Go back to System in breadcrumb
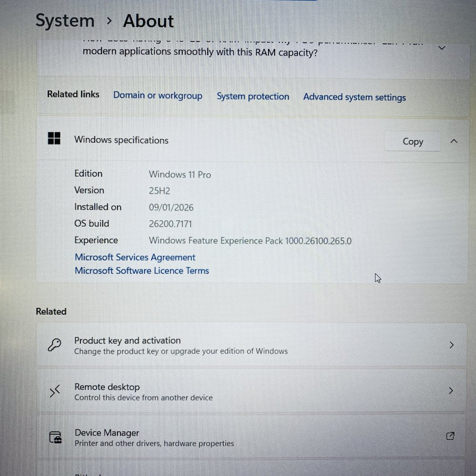The image size is (476, 476). click(65, 20)
